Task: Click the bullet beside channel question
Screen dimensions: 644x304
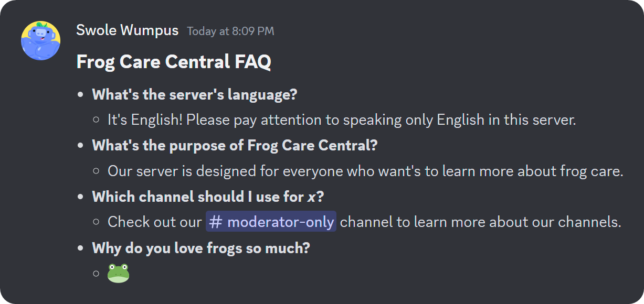Action: coord(80,196)
